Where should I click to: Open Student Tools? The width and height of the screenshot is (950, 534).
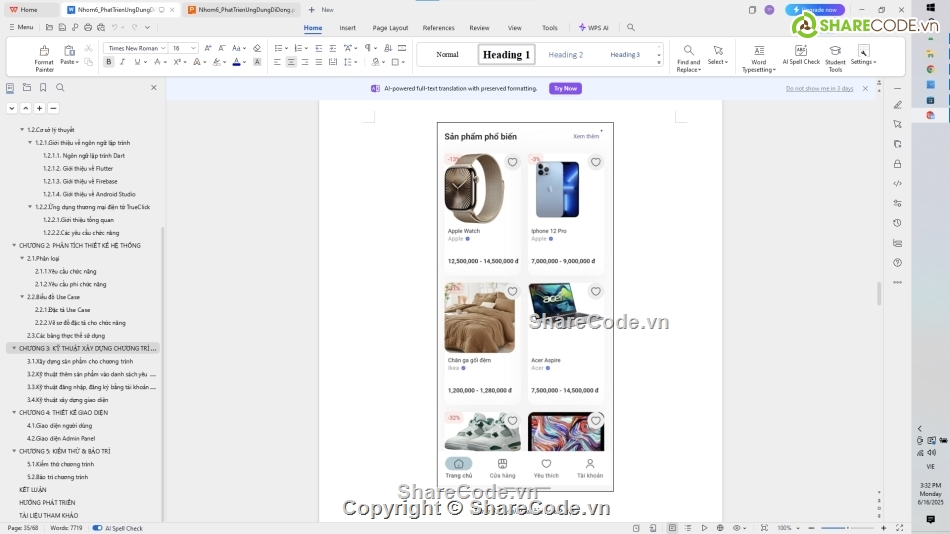pyautogui.click(x=835, y=58)
